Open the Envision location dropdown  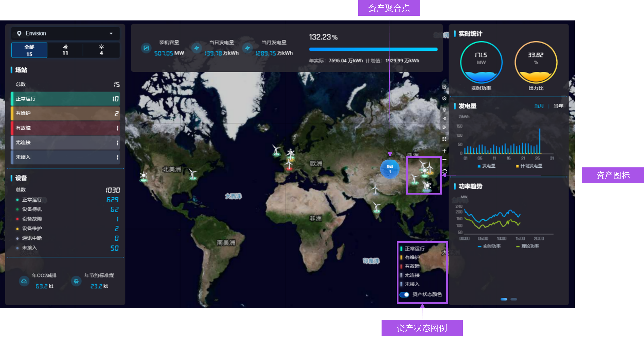[112, 33]
